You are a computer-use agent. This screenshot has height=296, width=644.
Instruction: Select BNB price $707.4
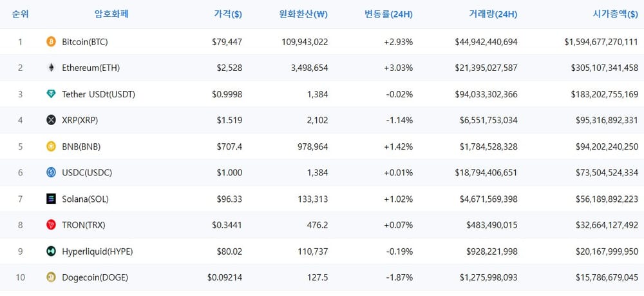point(230,147)
